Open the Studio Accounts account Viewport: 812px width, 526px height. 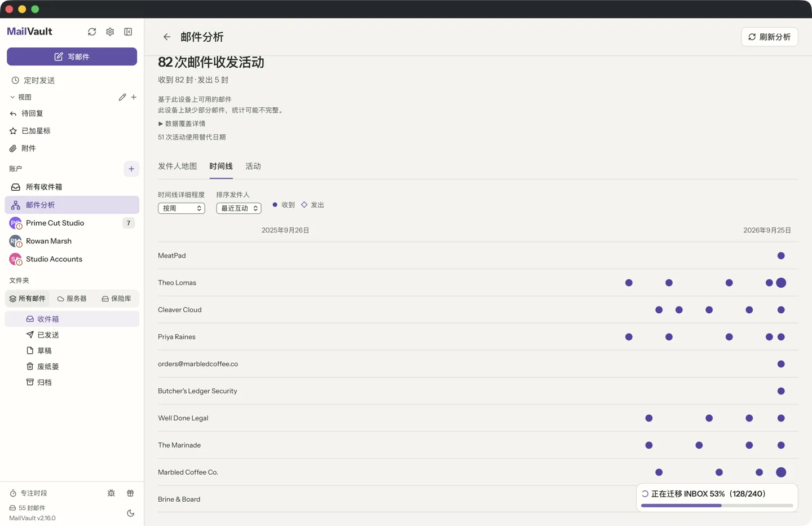coord(72,259)
